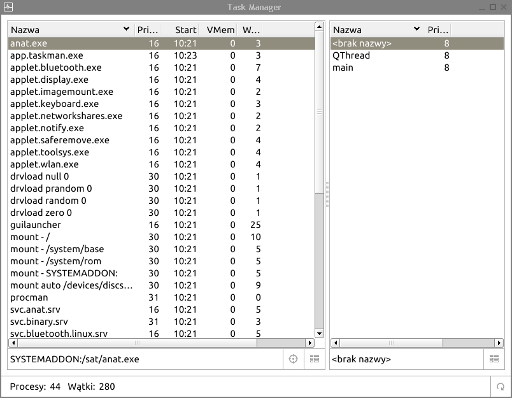Image resolution: width=512 pixels, height=398 pixels.
Task: Select the anat.exe process
Action: click(x=161, y=43)
